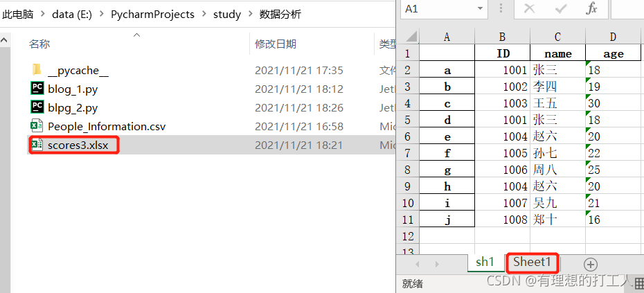The height and width of the screenshot is (293, 644).
Task: Click cell containing 1002
Action: [x=502, y=87]
